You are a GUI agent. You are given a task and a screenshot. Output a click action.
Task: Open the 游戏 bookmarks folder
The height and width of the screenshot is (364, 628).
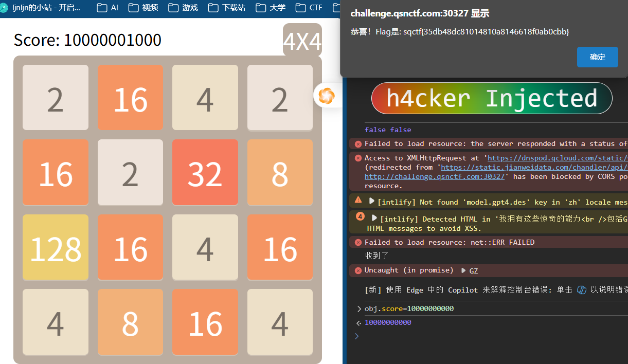click(x=184, y=8)
